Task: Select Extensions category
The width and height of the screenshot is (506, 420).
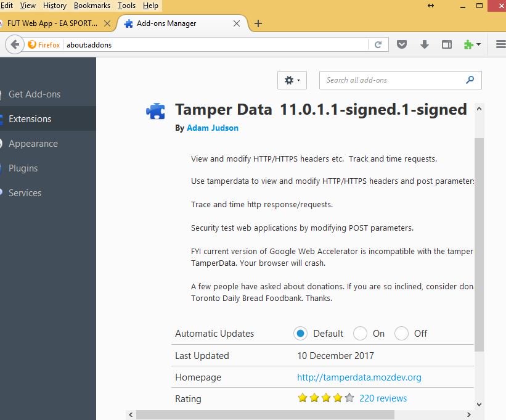Action: (47, 119)
